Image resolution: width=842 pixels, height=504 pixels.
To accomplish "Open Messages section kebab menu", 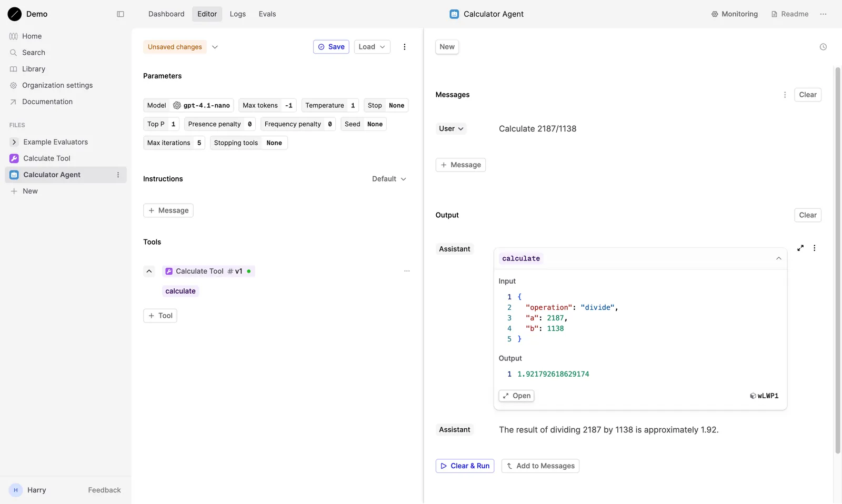I will pos(785,95).
